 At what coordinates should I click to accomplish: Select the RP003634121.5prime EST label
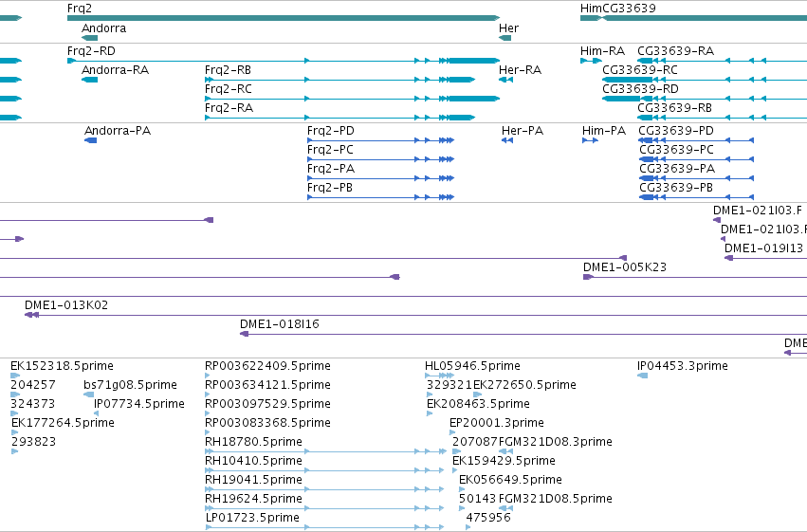click(x=267, y=385)
